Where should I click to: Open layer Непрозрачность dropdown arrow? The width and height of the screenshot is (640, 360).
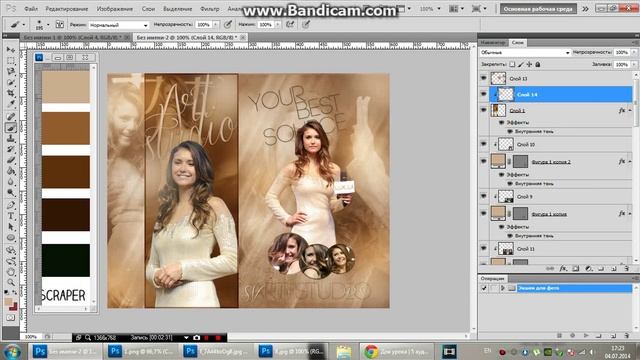[634, 53]
